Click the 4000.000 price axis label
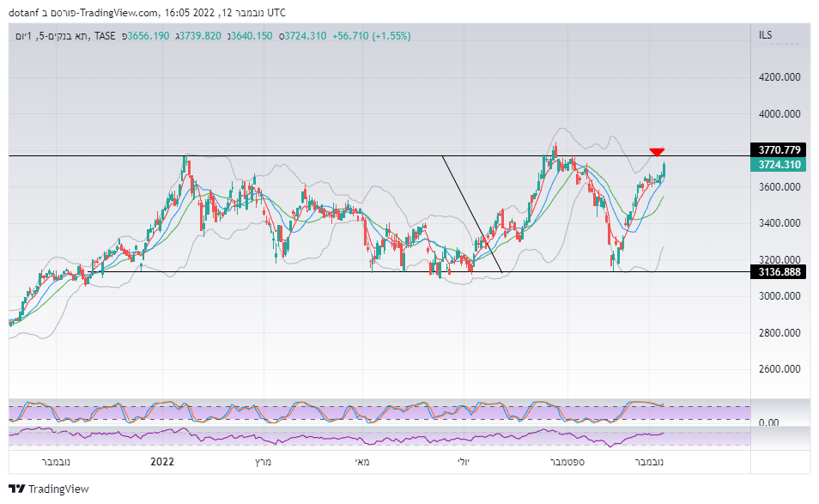Viewport: 819px width, 504px height. 780,114
